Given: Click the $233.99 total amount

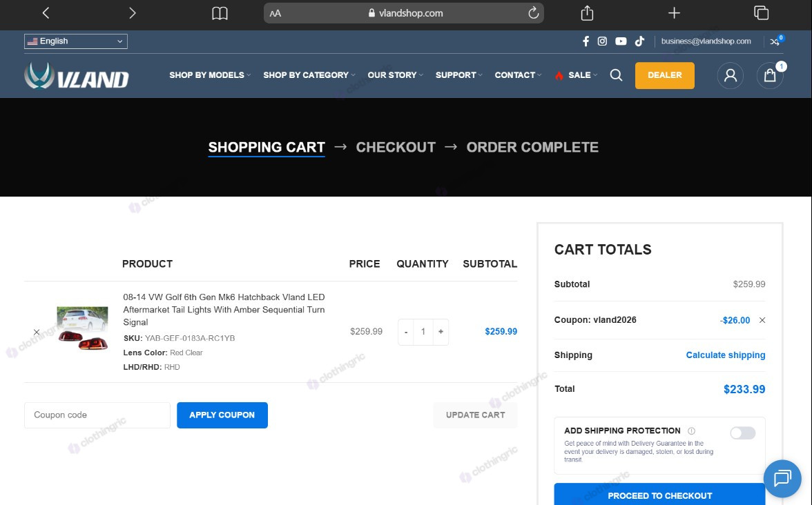Looking at the screenshot, I should (744, 389).
